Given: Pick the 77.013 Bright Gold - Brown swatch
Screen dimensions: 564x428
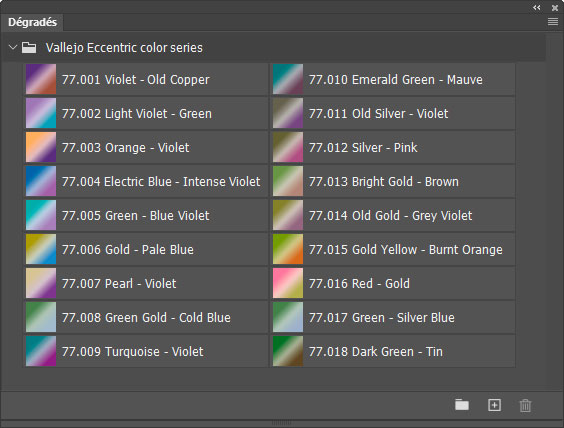Looking at the screenshot, I should click(x=288, y=181).
